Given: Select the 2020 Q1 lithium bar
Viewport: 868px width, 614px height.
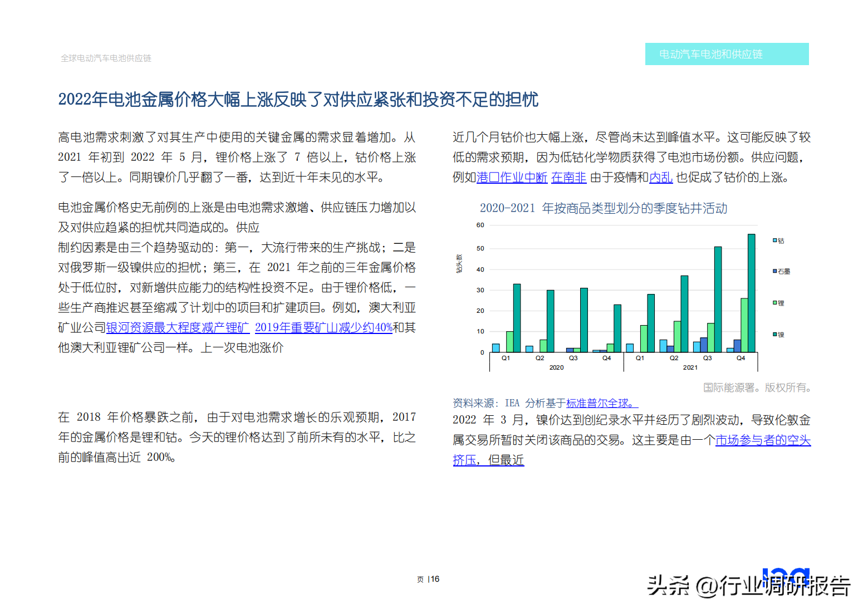Looking at the screenshot, I should [x=509, y=342].
